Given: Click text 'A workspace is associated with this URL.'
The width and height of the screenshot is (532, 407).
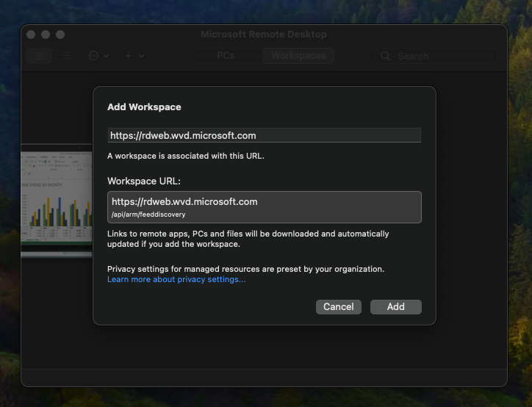Looking at the screenshot, I should pyautogui.click(x=186, y=156).
